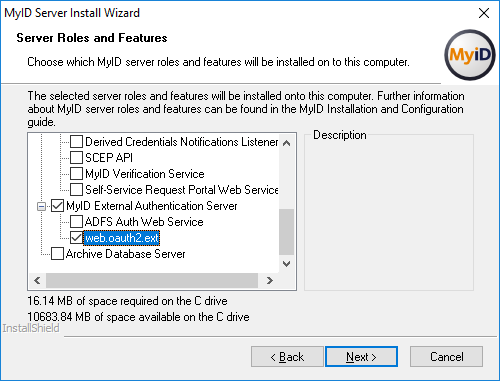Screen dimensions: 500x381
Task: Enable the Archive Database Server checkbox
Action: coord(57,254)
